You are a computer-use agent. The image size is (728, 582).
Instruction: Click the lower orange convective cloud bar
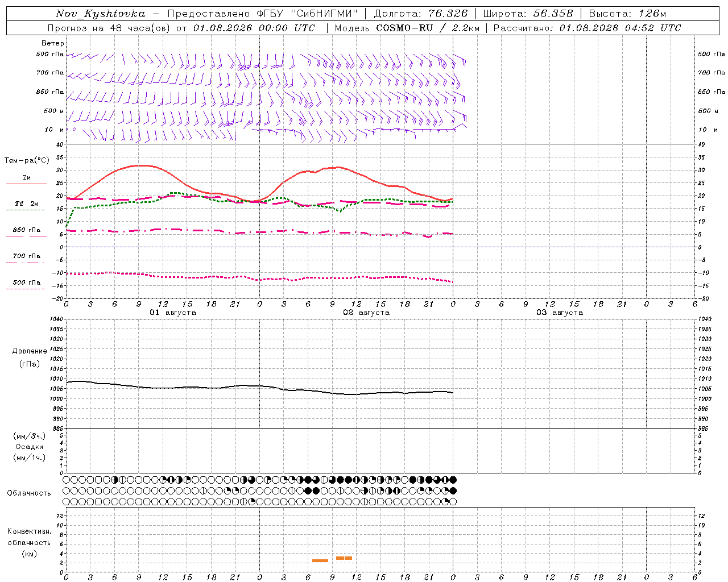pyautogui.click(x=320, y=561)
